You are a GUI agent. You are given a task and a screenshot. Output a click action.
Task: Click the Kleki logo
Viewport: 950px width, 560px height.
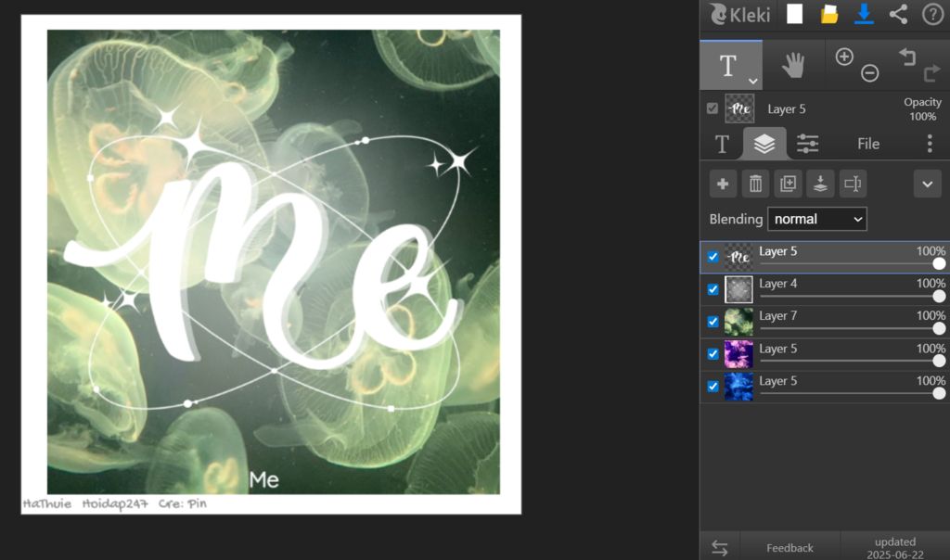click(x=740, y=14)
